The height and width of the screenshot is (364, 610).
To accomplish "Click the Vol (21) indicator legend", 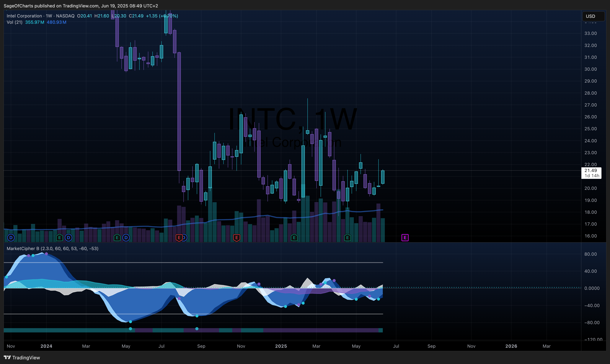I will pos(14,22).
